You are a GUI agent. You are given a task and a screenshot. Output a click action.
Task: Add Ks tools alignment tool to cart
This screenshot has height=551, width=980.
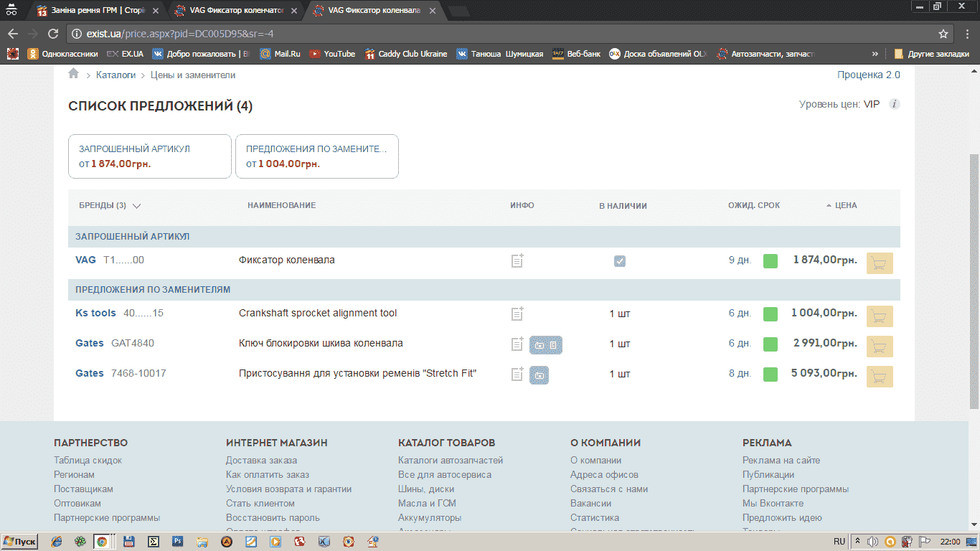[x=880, y=316]
